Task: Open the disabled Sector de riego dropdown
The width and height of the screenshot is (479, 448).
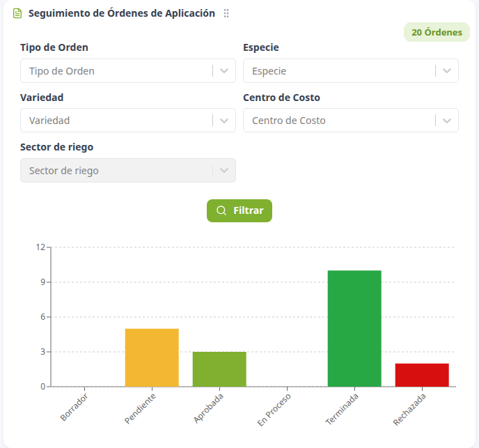Action: pyautogui.click(x=128, y=170)
